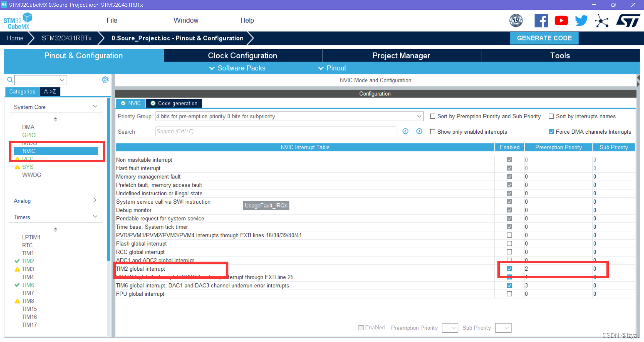Uncheck TIM2 global interrupt enabled box
Screen dimensions: 644x342
pyautogui.click(x=509, y=269)
